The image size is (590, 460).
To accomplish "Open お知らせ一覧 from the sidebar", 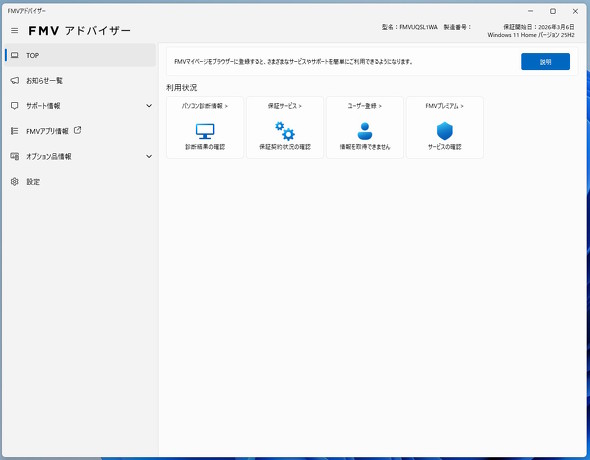I will tap(80, 80).
